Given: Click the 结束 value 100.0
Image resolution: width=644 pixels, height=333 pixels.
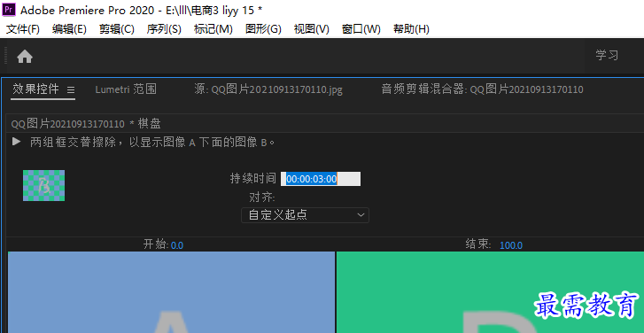Looking at the screenshot, I should point(511,245).
